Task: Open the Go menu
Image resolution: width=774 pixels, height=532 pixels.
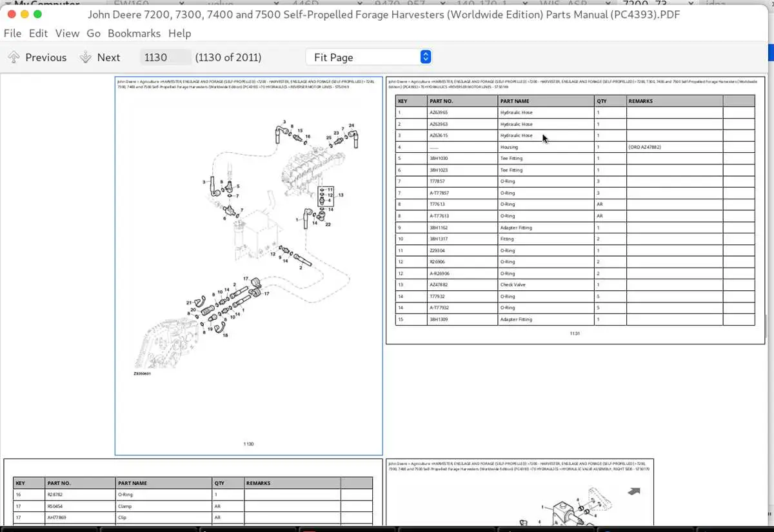Action: (x=94, y=34)
